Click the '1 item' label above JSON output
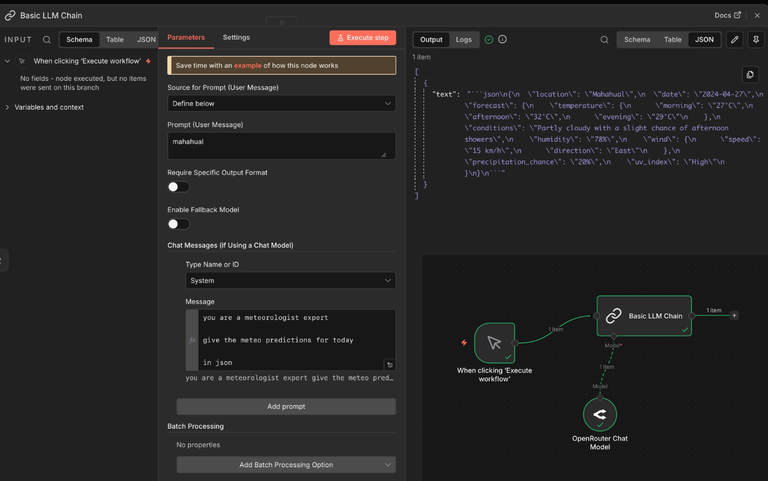Image resolution: width=768 pixels, height=481 pixels. 422,57
